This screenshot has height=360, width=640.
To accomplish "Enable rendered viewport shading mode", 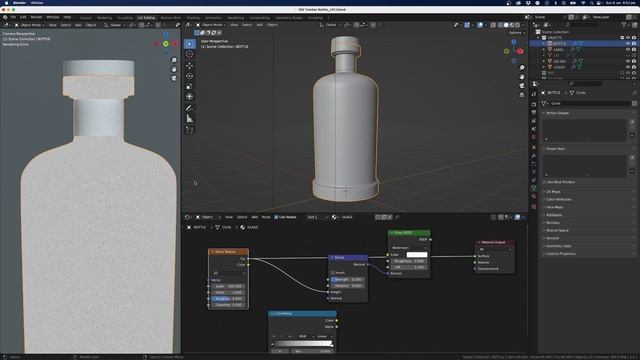I will [x=517, y=25].
